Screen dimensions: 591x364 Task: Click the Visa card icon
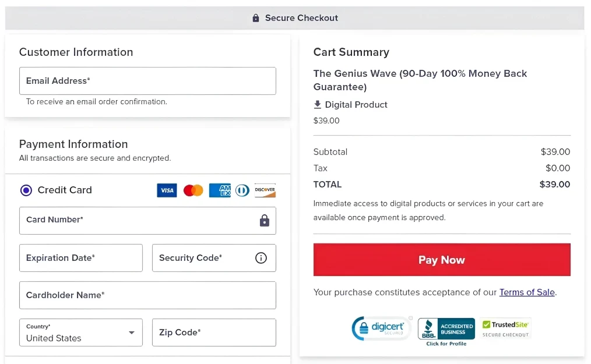(x=167, y=190)
